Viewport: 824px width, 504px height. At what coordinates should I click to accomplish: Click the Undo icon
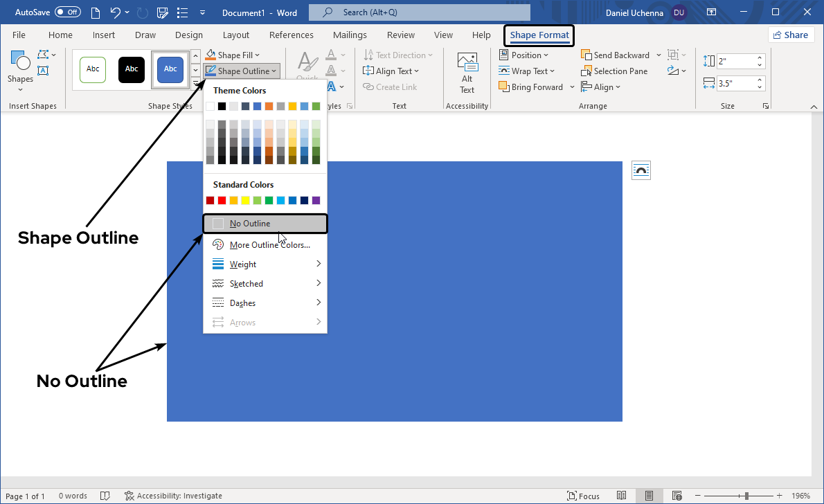(x=116, y=12)
